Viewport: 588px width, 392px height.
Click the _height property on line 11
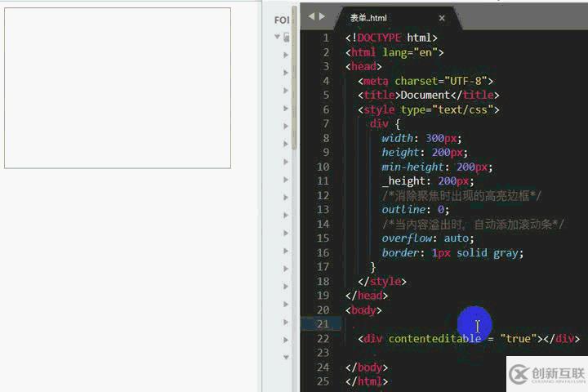tap(403, 181)
